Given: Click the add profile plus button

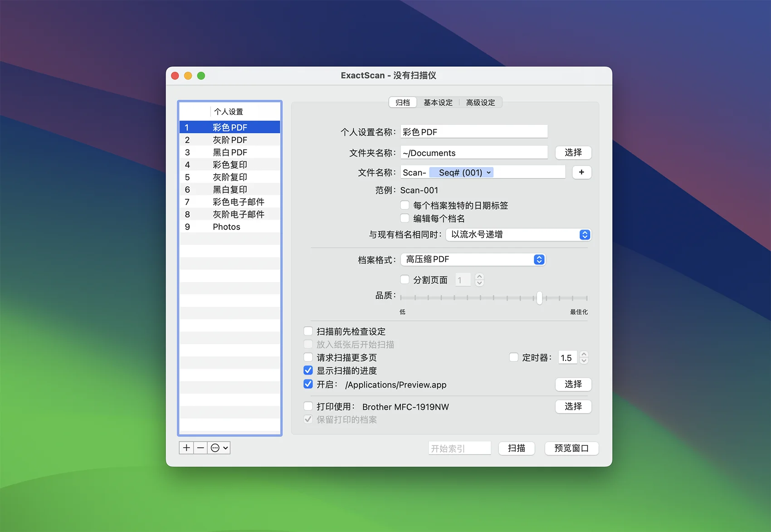Looking at the screenshot, I should click(186, 448).
